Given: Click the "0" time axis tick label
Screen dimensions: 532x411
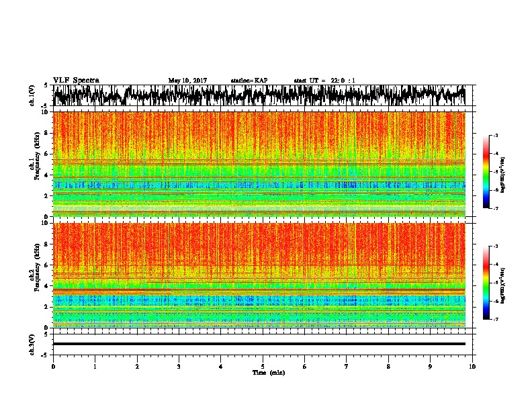Looking at the screenshot, I should pyautogui.click(x=53, y=367).
